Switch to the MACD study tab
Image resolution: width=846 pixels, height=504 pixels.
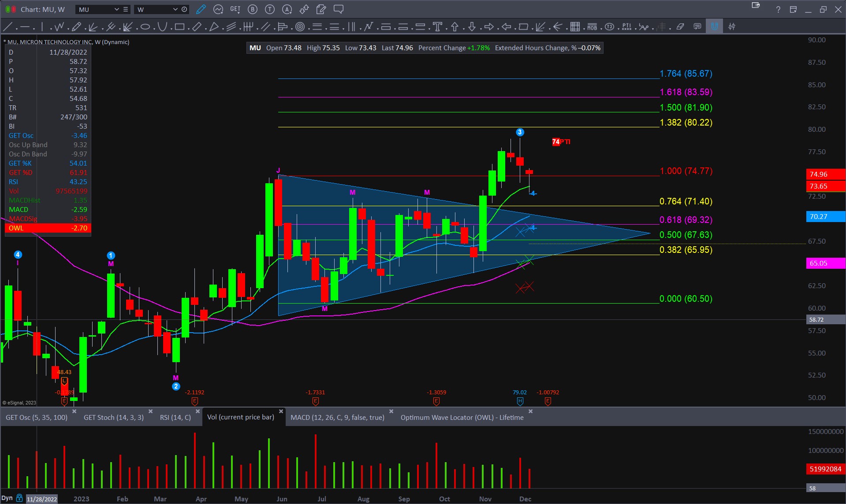tap(337, 417)
